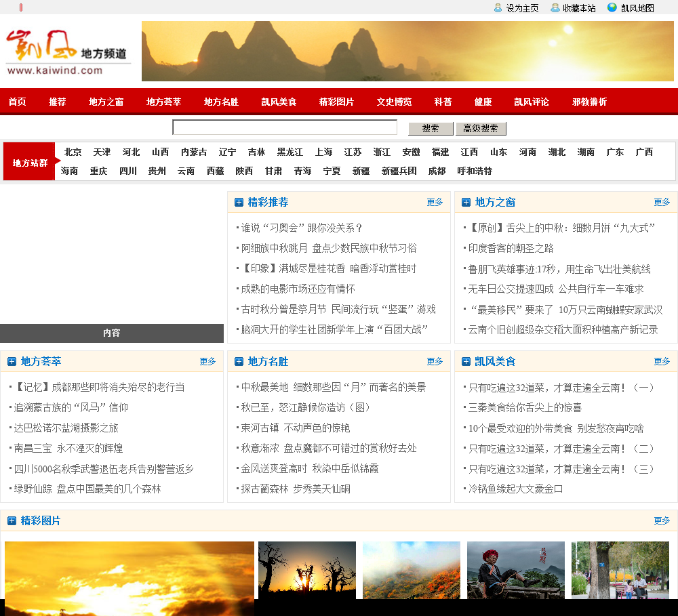Click the Kaiwind logo
Screen dimensions: 678x616
click(x=68, y=52)
